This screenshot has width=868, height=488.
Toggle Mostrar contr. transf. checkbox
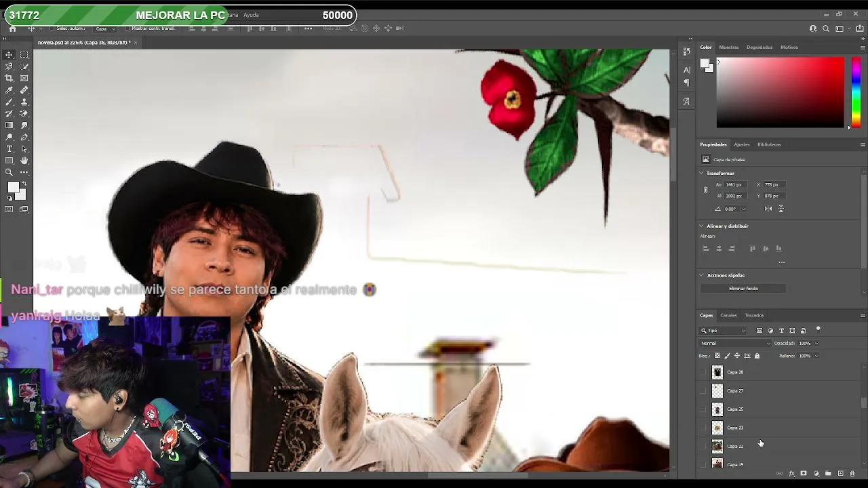coord(127,28)
